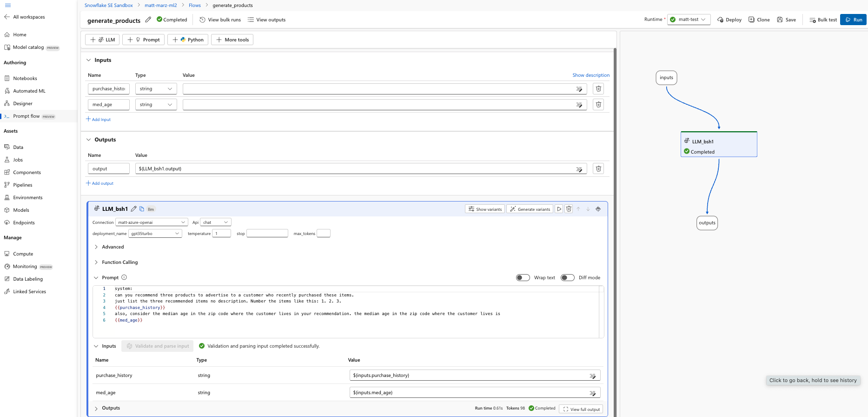This screenshot has height=417, width=868.
Task: Enable the Wrap text toggle
Action: [523, 278]
